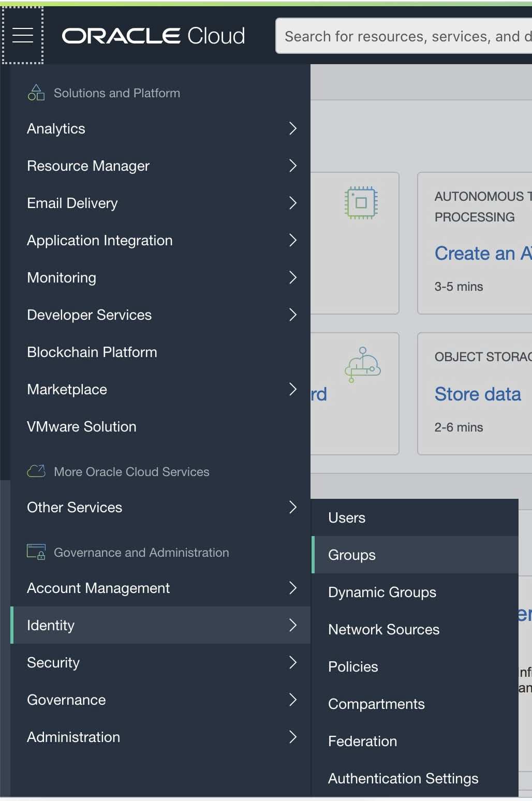Expand the Developer Services chevron
Image resolution: width=532 pixels, height=801 pixels.
click(293, 315)
